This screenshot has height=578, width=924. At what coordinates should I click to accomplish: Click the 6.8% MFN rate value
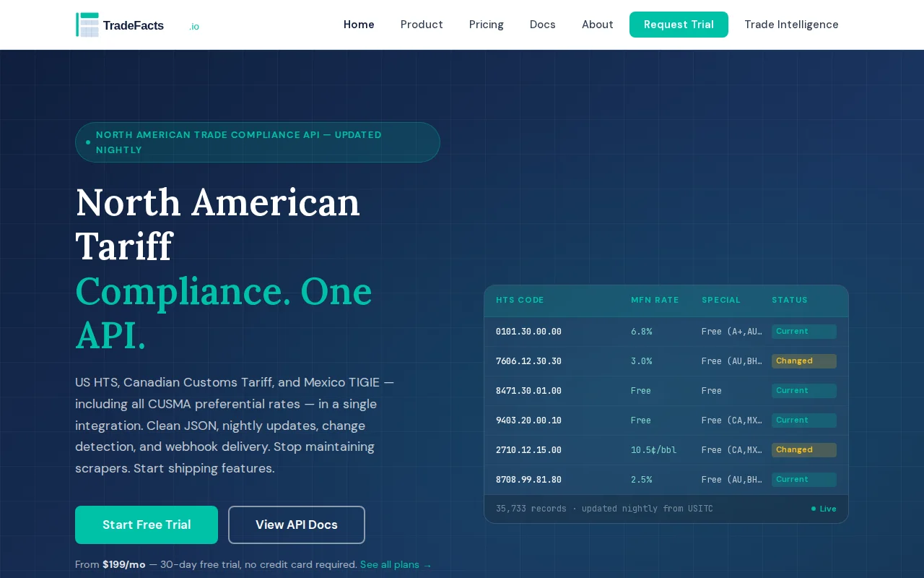click(641, 332)
